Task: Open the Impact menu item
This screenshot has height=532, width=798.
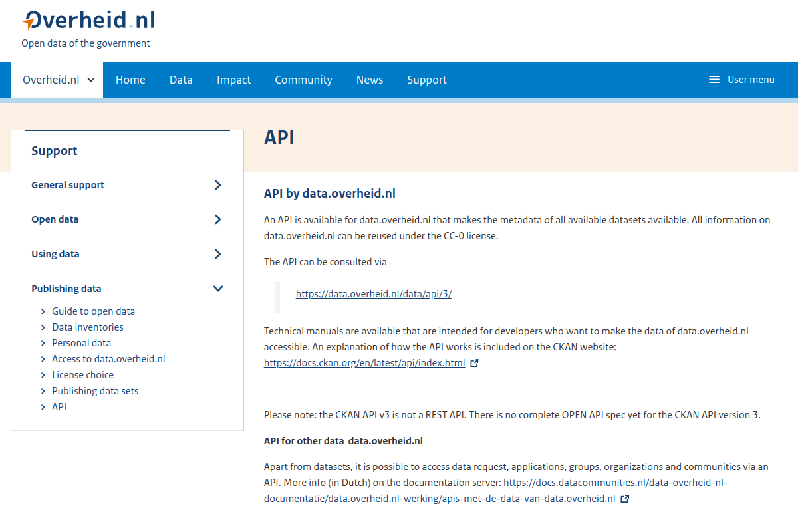Action: click(234, 80)
